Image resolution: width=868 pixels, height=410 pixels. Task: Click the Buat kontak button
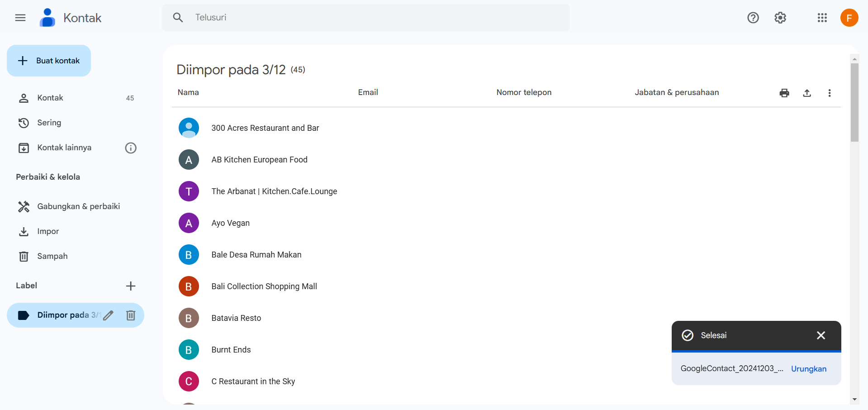coord(49,61)
